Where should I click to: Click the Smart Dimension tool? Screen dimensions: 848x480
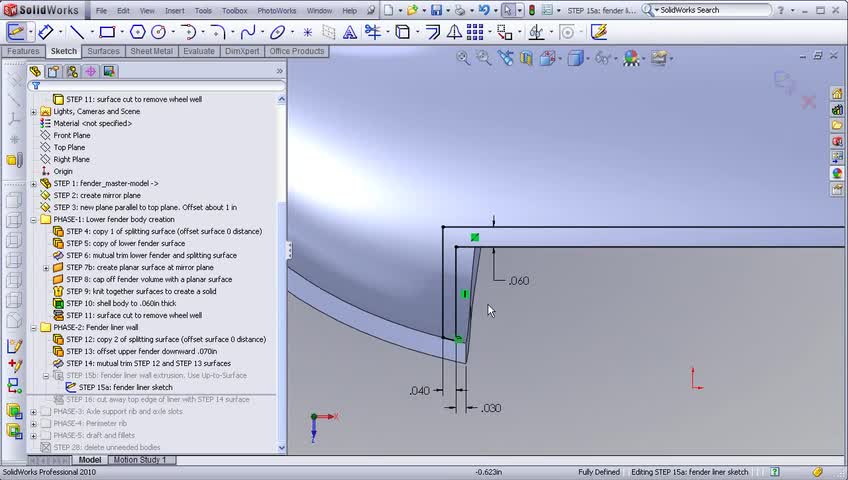(46, 32)
